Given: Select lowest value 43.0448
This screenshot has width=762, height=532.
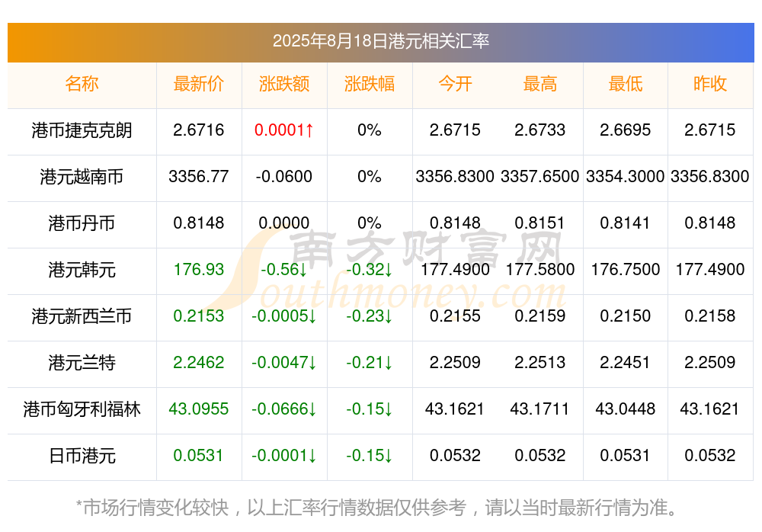Looking at the screenshot, I should pos(625,409).
